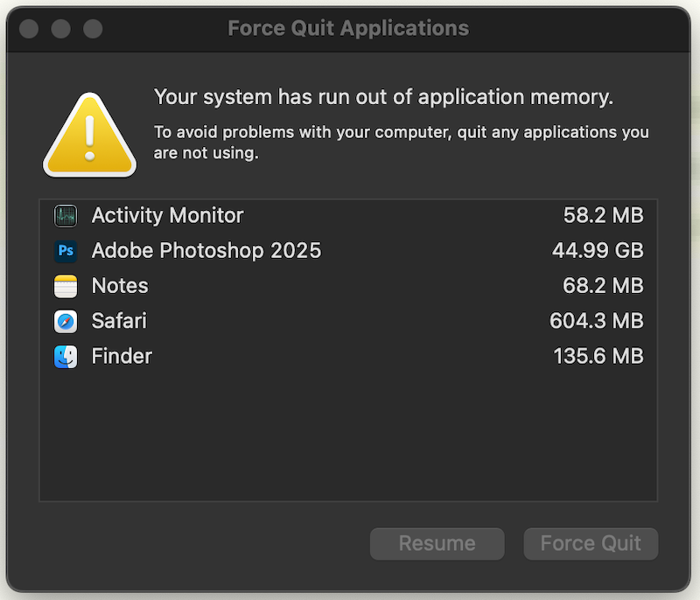This screenshot has width=700, height=600.
Task: Click the Force Quit Applications title bar
Action: pos(348,28)
